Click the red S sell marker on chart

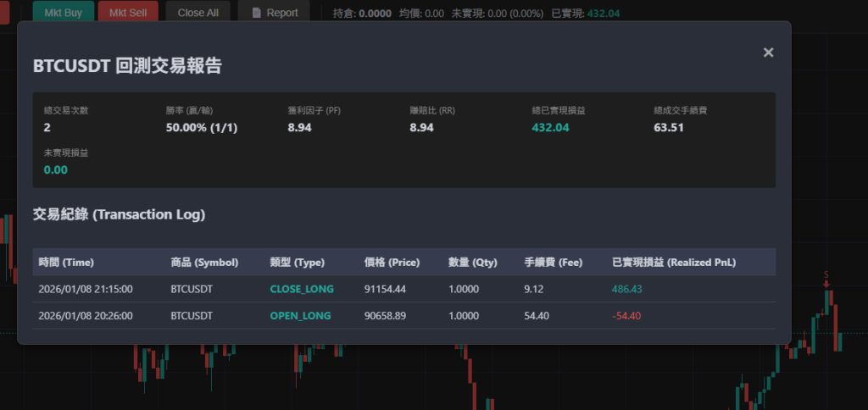coord(826,276)
